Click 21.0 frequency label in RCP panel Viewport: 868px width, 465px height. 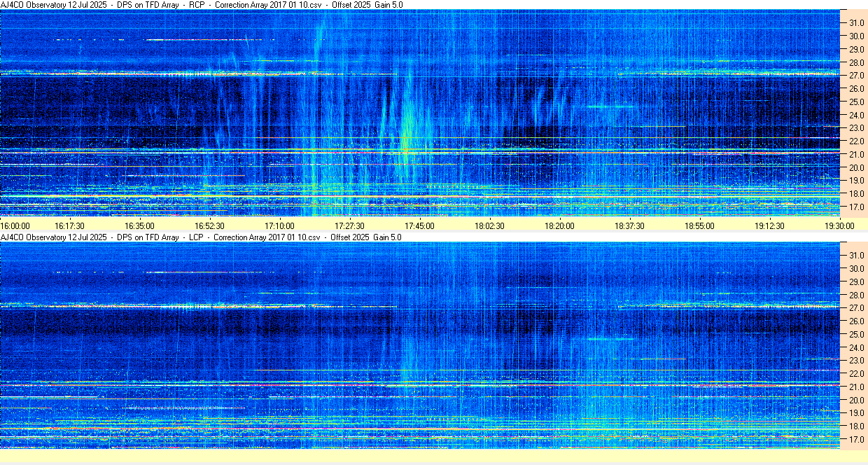point(856,155)
